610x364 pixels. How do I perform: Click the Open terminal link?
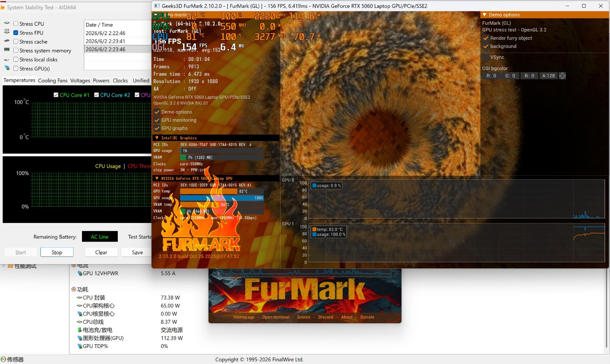coord(276,317)
